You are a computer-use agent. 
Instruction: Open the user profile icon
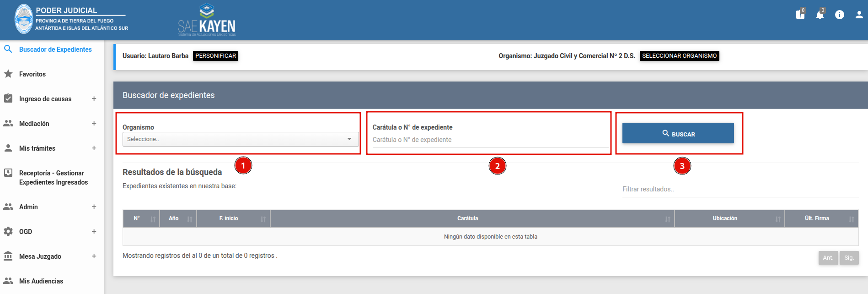coord(859,15)
